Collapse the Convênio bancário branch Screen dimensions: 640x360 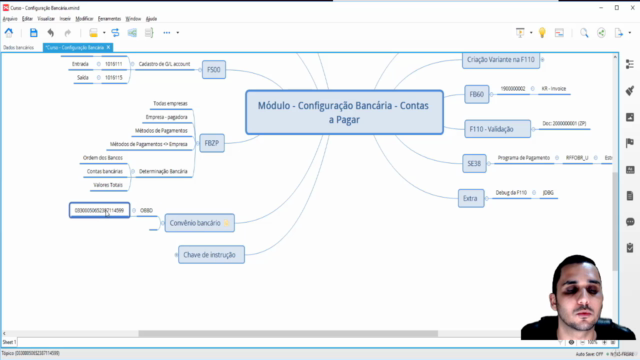click(x=162, y=223)
